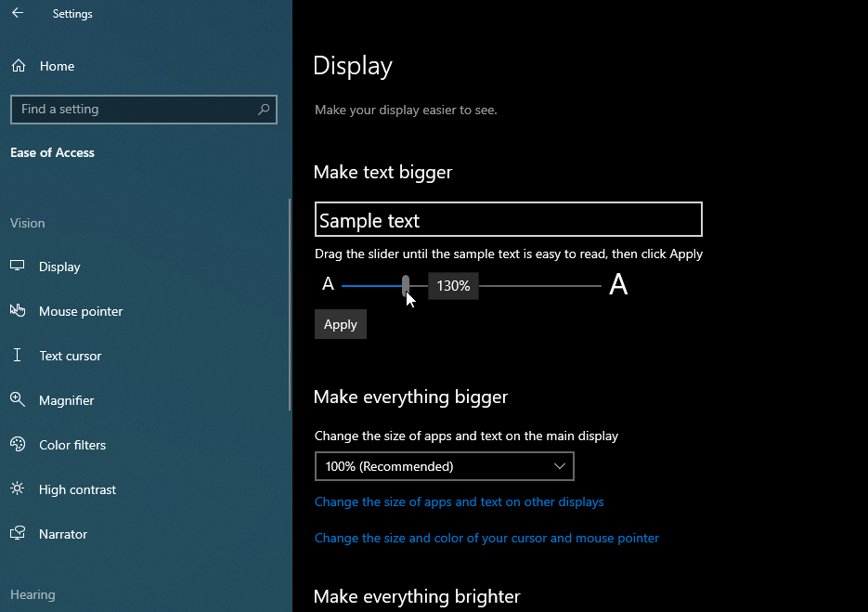Select the Narrator sidebar icon

point(19,534)
